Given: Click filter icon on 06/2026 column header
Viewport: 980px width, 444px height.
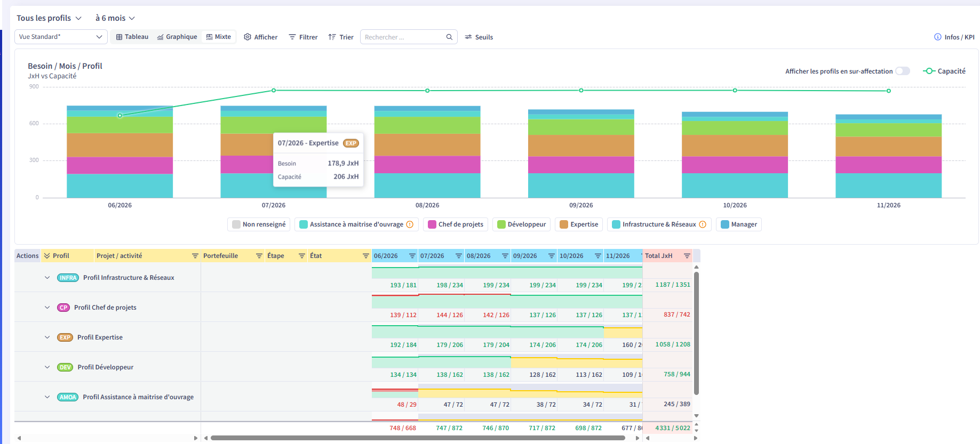Looking at the screenshot, I should coord(412,256).
